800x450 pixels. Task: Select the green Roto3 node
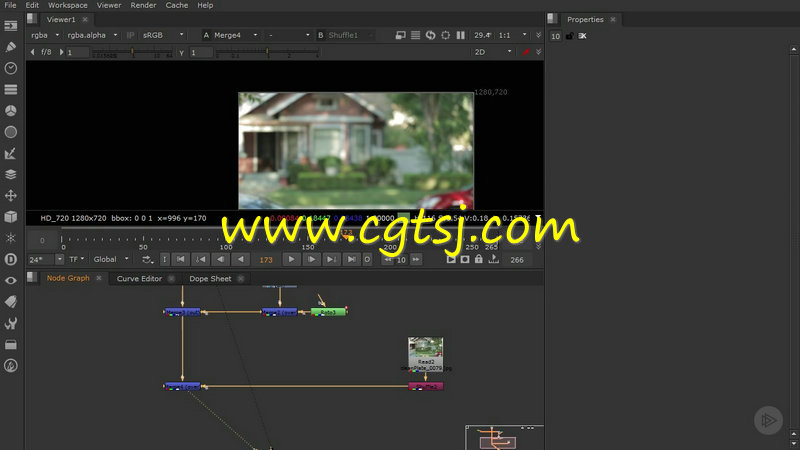329,312
